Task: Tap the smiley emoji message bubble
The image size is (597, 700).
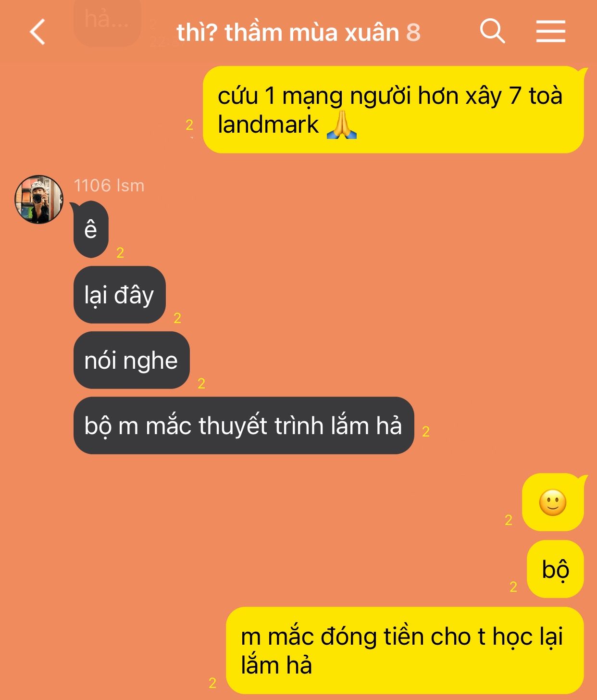Action: (x=553, y=502)
